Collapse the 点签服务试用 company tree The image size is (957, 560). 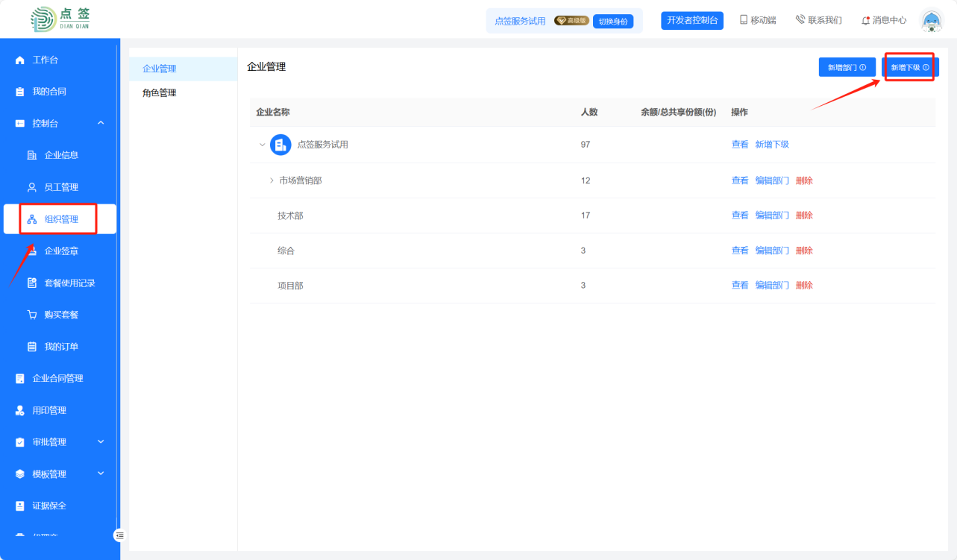(x=262, y=145)
